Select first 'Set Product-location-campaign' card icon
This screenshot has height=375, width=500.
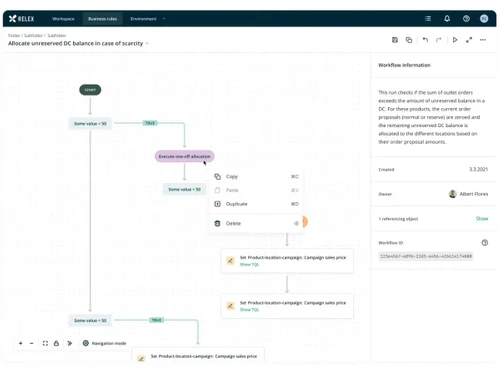tap(230, 261)
